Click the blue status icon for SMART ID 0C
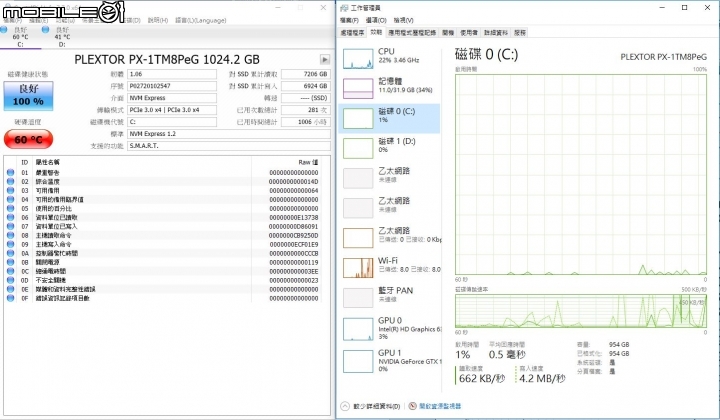Viewport: 720px width, 420px height. point(11,271)
